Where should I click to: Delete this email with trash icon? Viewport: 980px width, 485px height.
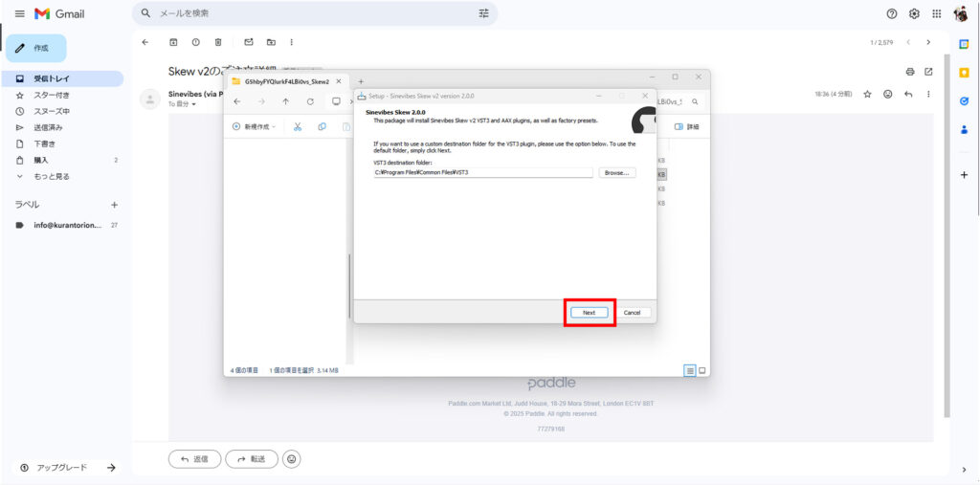(218, 42)
